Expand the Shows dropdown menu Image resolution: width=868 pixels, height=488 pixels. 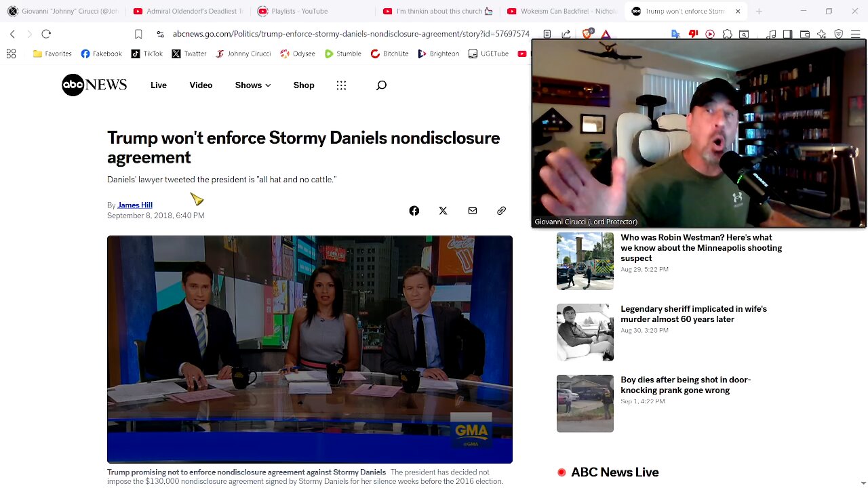(x=253, y=85)
